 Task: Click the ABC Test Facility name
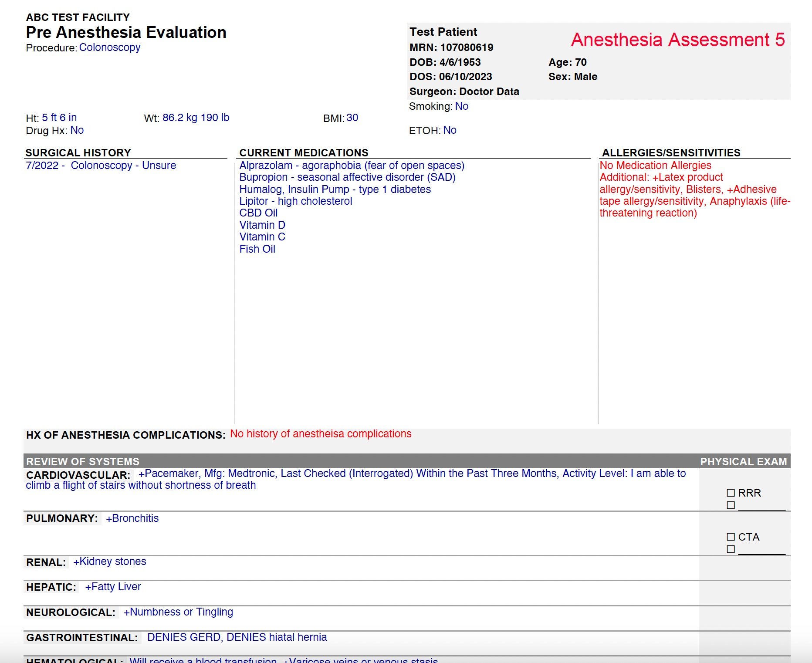tap(78, 17)
